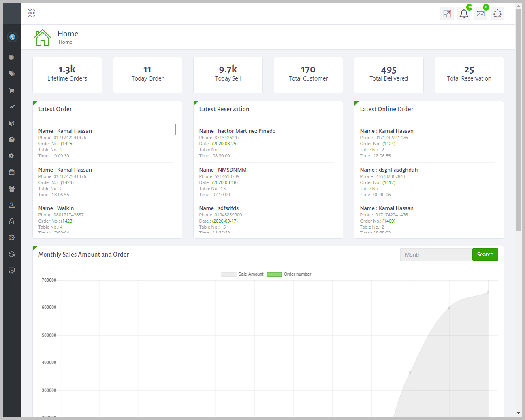Open the apps grid menu icon

(x=31, y=13)
